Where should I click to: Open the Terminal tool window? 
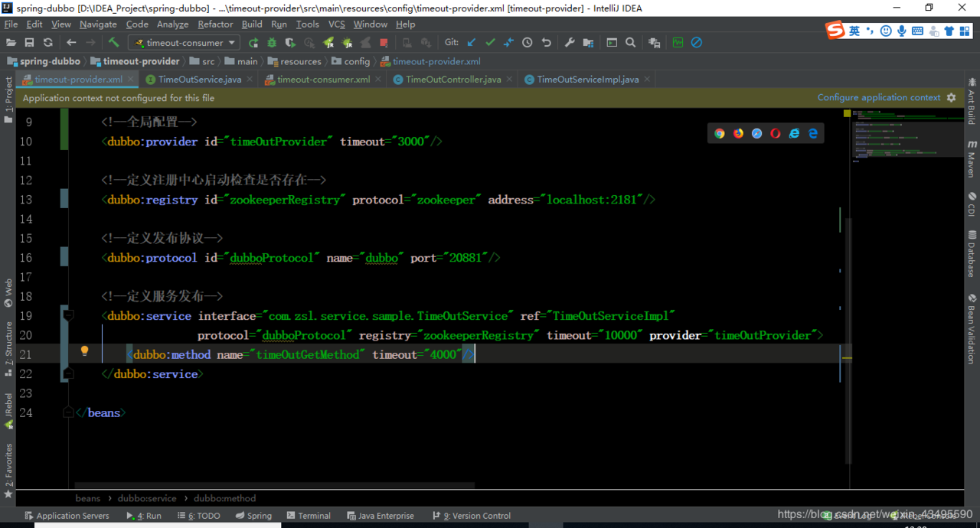click(x=307, y=516)
